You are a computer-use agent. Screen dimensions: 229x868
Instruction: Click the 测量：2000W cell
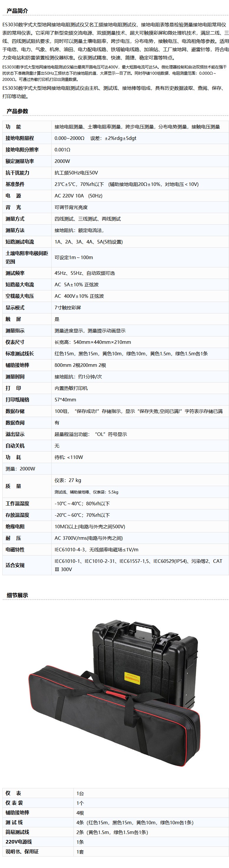tap(20, 468)
